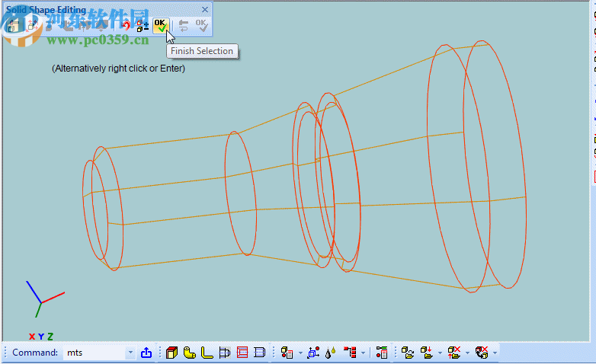Viewport: 596px width, 364px height.
Task: Click the blue upload arrow next to Command
Action: tap(146, 353)
